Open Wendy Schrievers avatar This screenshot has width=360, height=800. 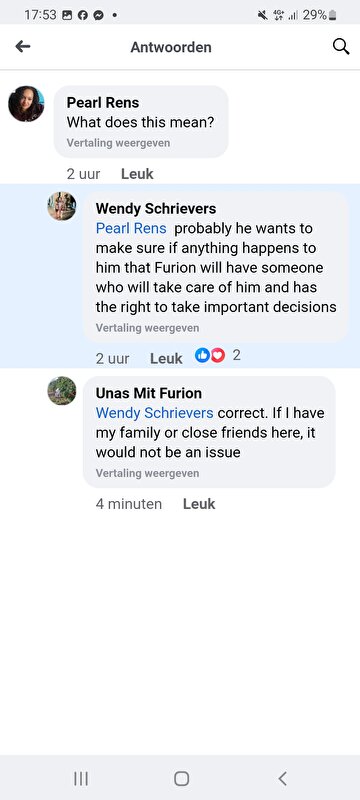(x=62, y=206)
